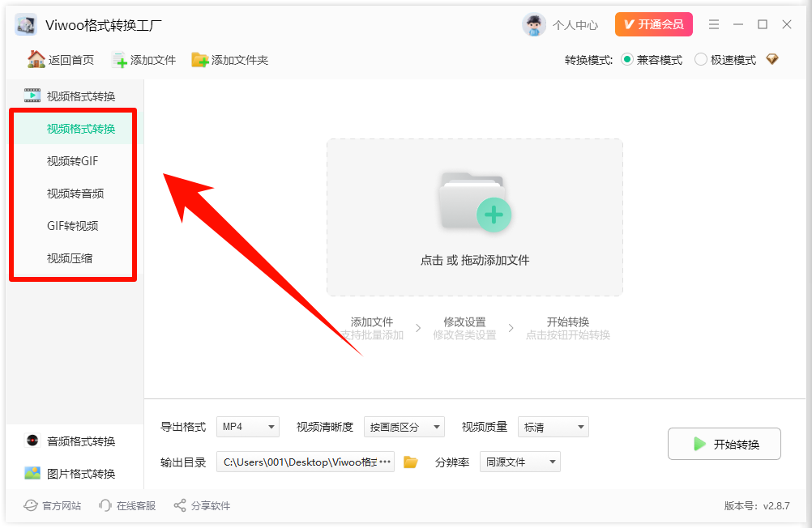
Task: Select 视频压缩 in the sidebar
Action: [x=73, y=258]
